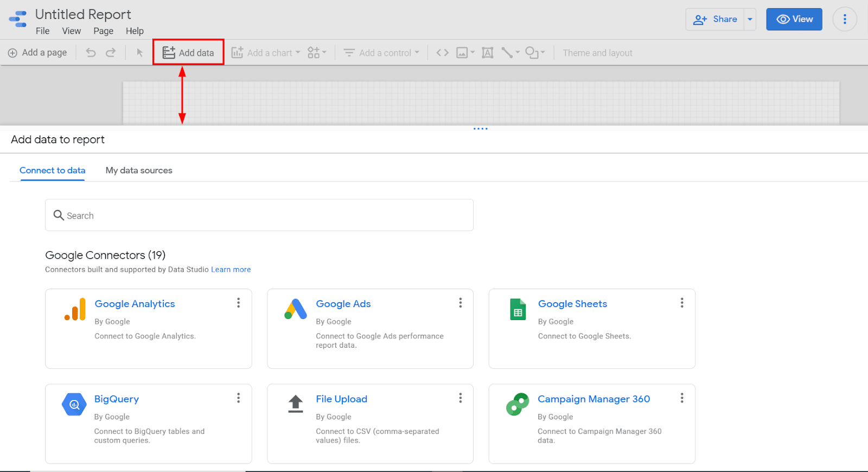The image size is (868, 472).
Task: Open Google Sheets card options menu
Action: pyautogui.click(x=682, y=303)
